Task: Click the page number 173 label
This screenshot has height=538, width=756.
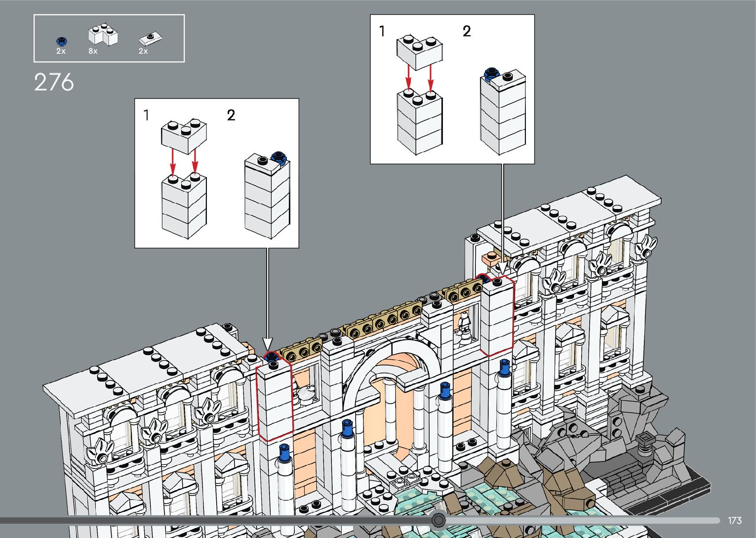Action: [x=734, y=521]
